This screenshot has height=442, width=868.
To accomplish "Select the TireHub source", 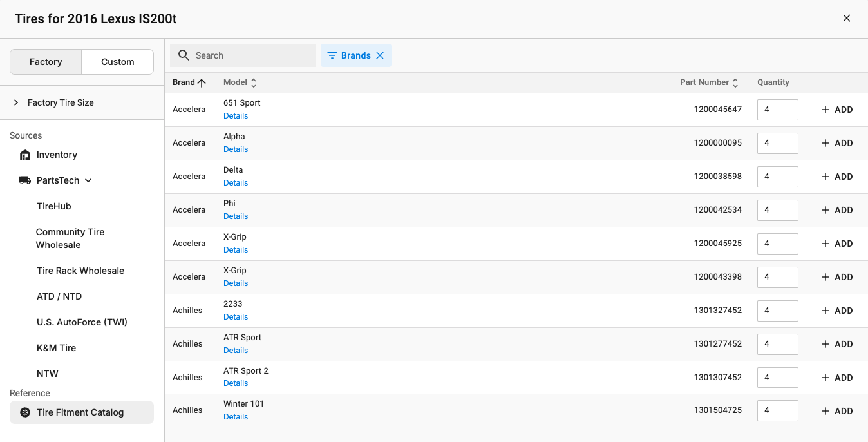I will point(54,206).
